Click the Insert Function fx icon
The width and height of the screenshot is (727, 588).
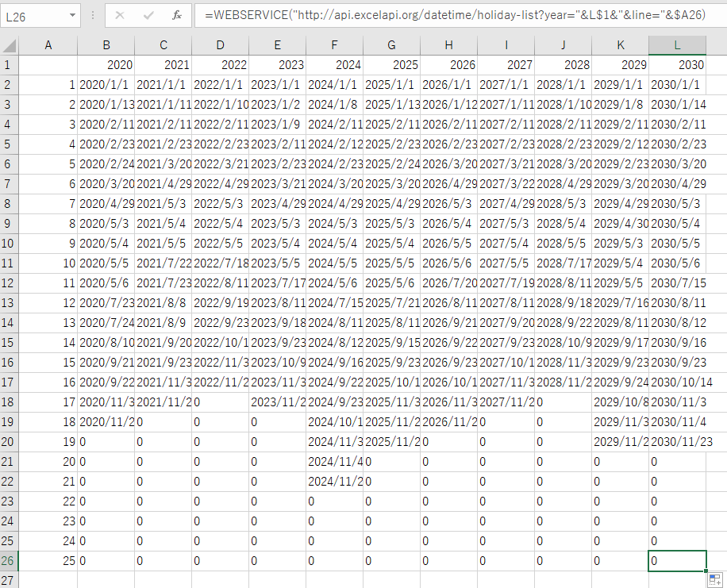(x=176, y=15)
